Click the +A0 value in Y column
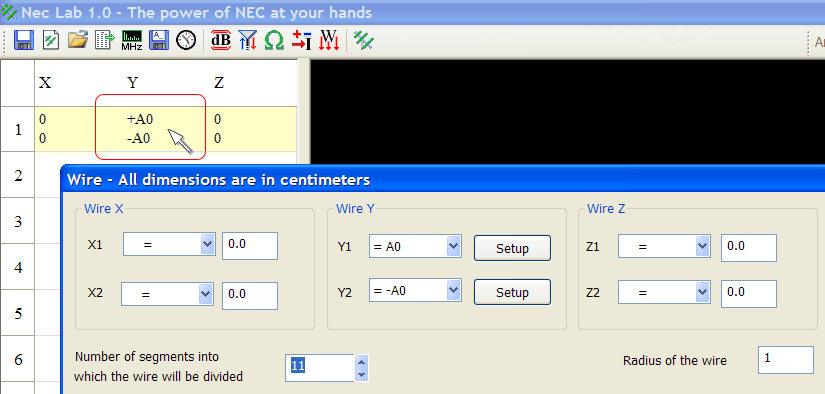 [140, 119]
